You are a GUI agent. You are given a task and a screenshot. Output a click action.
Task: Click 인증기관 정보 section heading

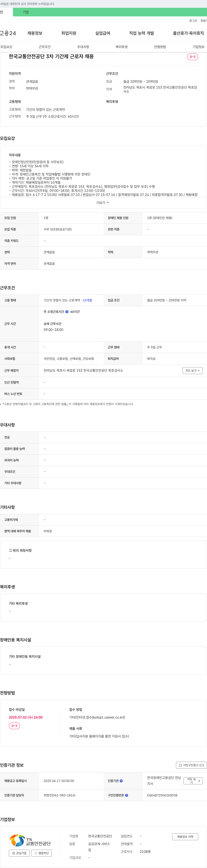coord(12,765)
